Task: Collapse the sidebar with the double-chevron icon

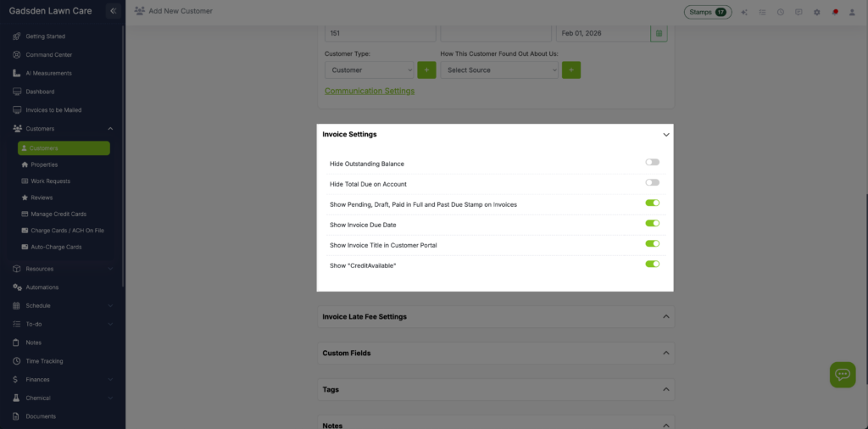Action: 113,11
